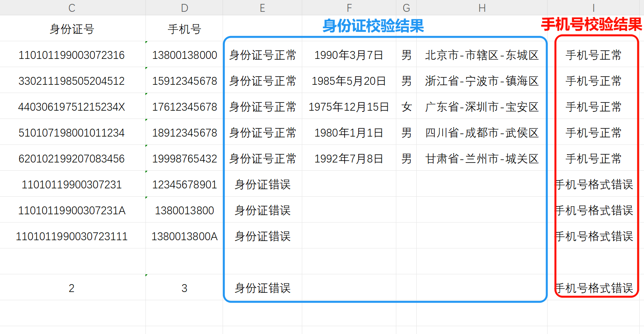The width and height of the screenshot is (644, 334).
Task: Select region cell 浙江省-宁波市-镇海区
Action: pyautogui.click(x=482, y=80)
